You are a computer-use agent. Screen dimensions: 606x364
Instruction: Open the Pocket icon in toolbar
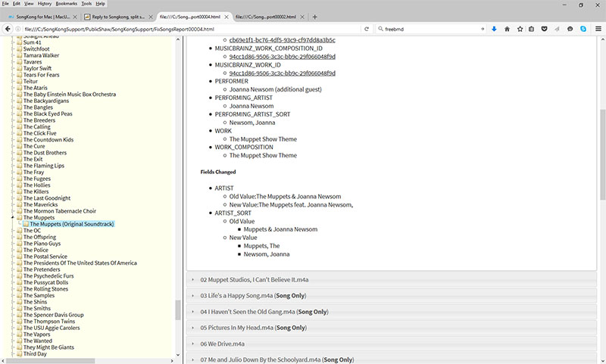point(544,29)
